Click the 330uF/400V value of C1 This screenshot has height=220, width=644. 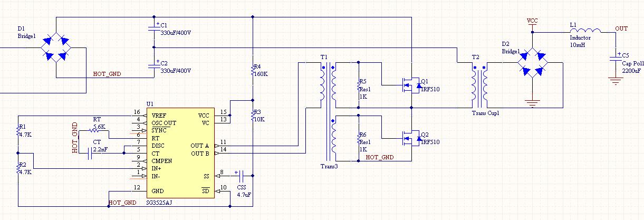[x=176, y=32]
